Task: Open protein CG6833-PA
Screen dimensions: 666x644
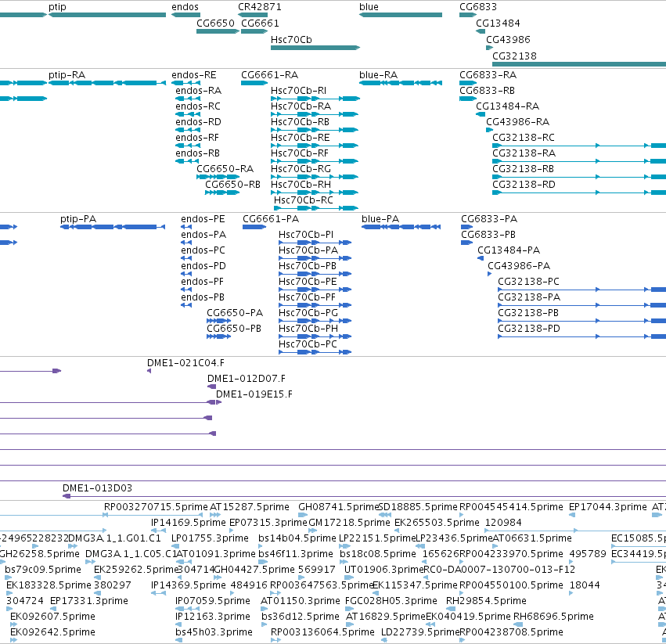Action: coord(489,219)
